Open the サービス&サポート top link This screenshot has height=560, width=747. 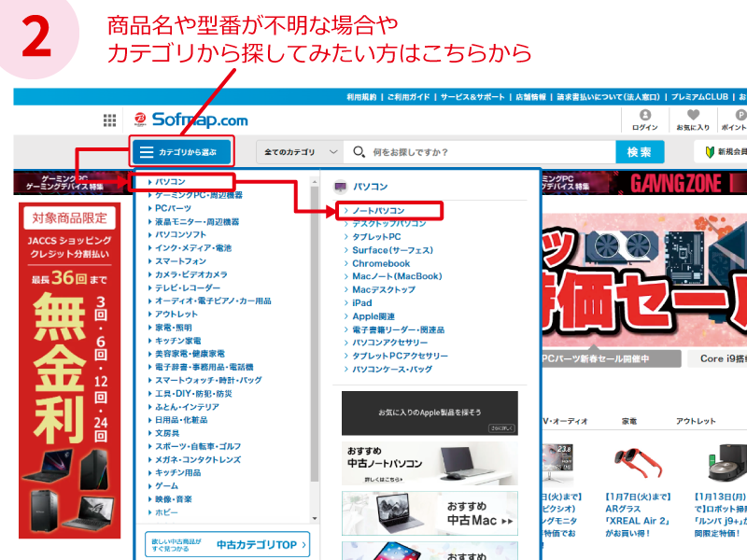pos(472,97)
